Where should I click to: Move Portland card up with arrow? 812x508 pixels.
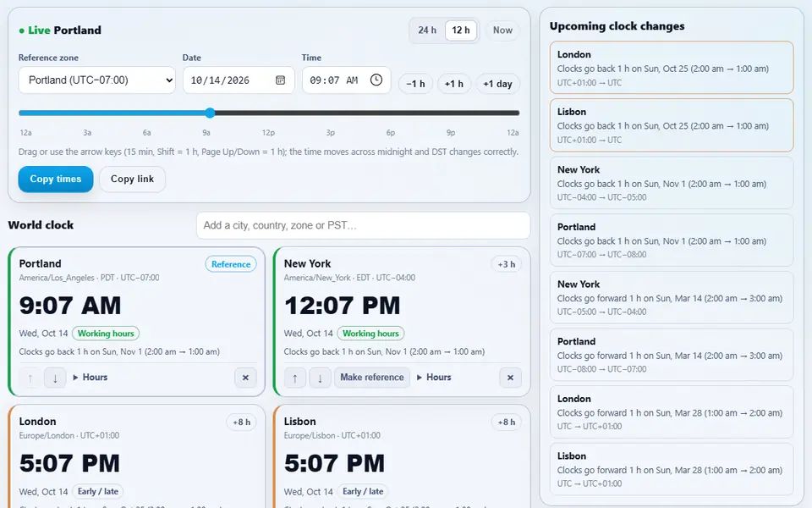pyautogui.click(x=30, y=378)
